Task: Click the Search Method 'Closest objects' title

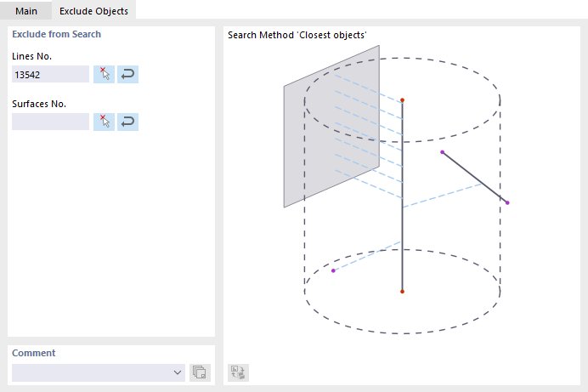Action: click(297, 35)
